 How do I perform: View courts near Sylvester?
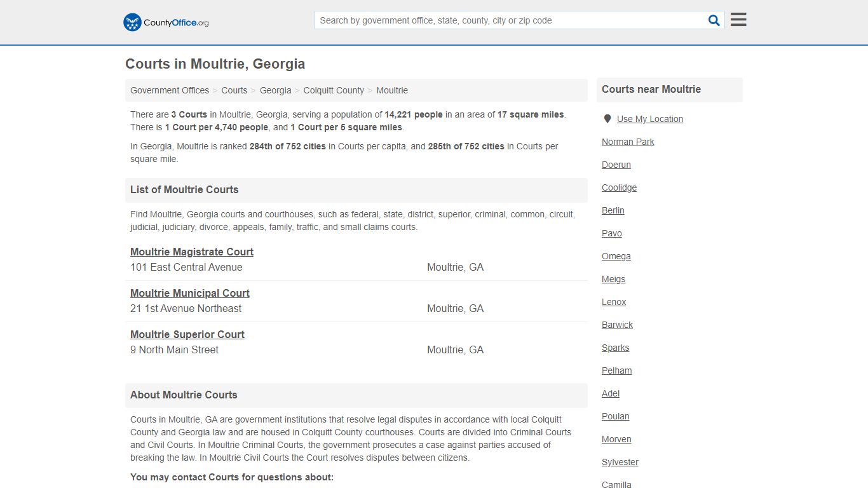[x=620, y=462]
